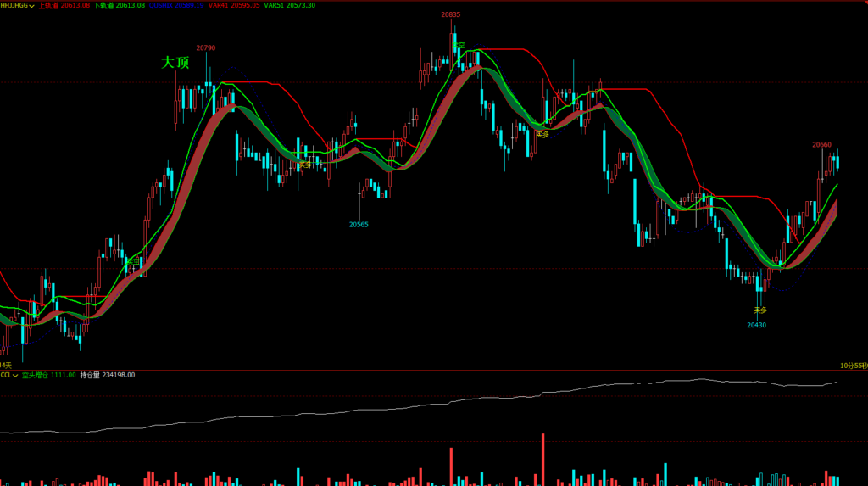Click the countdown timer in the chart corner
868x486 pixels.
(x=854, y=365)
